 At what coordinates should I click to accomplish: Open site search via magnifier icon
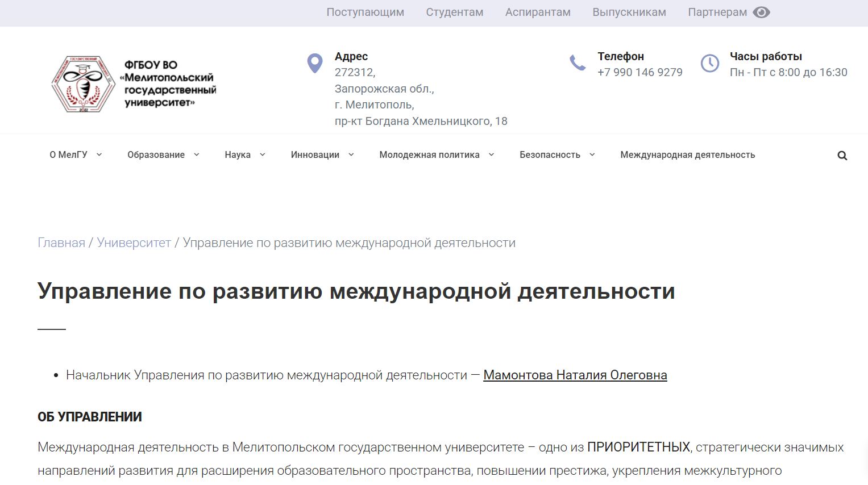pyautogui.click(x=842, y=154)
